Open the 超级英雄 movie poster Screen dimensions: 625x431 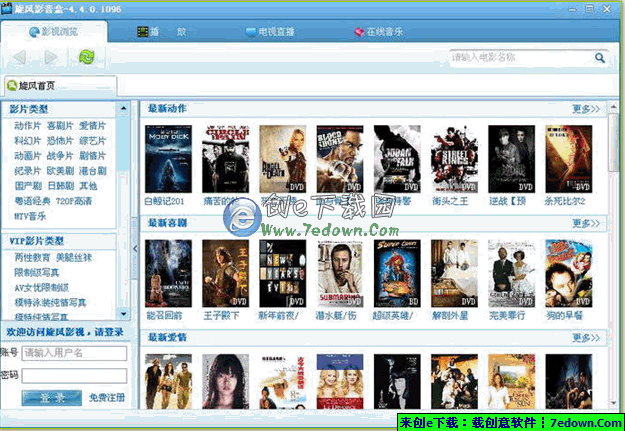click(x=397, y=274)
